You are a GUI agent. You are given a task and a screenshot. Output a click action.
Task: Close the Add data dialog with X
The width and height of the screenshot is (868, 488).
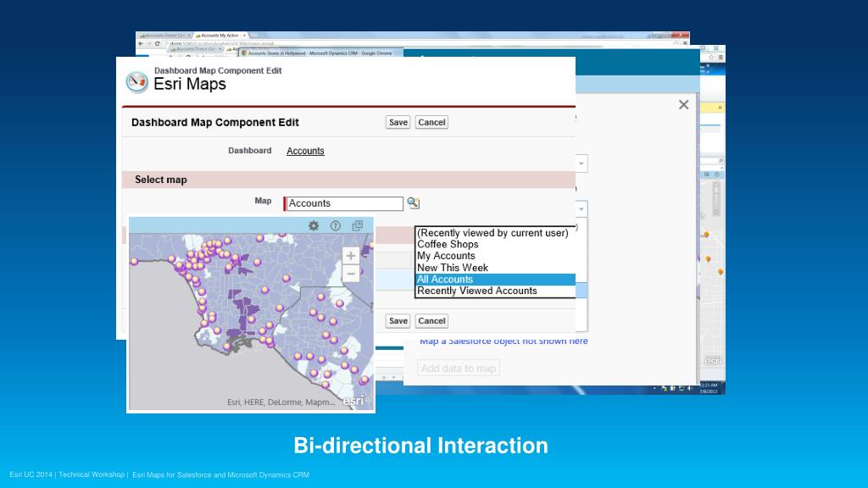pos(684,104)
